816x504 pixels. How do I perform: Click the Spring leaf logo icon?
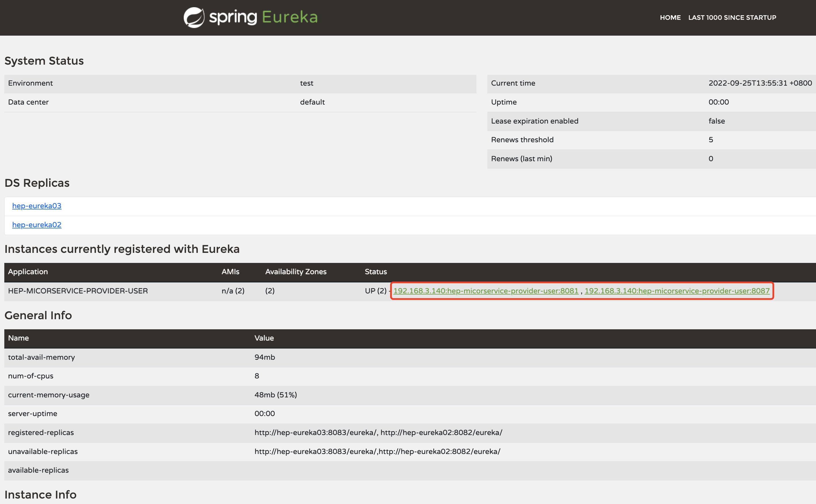click(194, 17)
